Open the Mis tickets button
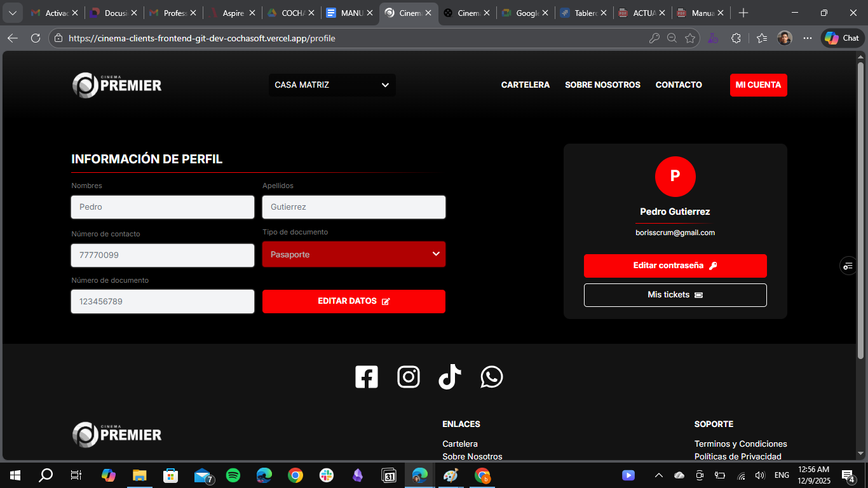868x488 pixels. [675, 295]
